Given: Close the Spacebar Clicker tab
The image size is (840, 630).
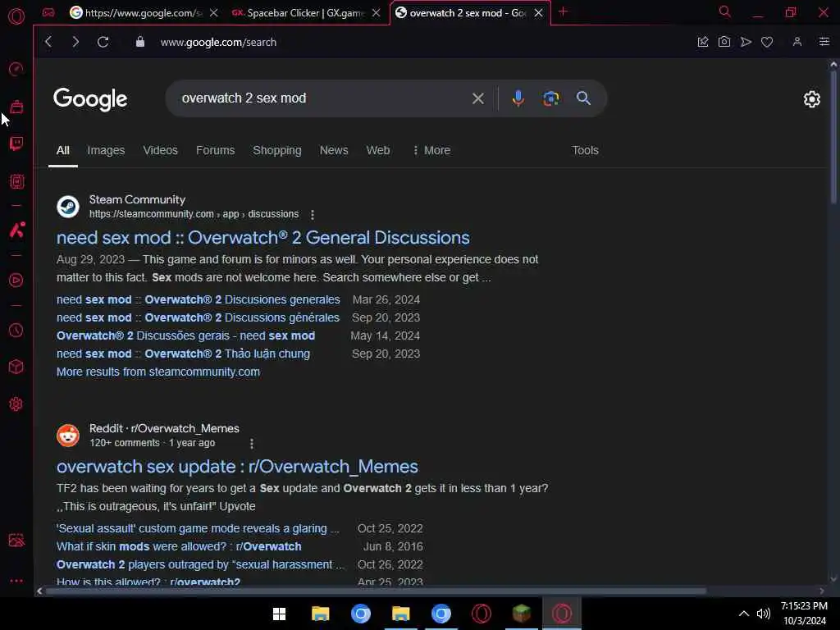Looking at the screenshot, I should pyautogui.click(x=377, y=13).
